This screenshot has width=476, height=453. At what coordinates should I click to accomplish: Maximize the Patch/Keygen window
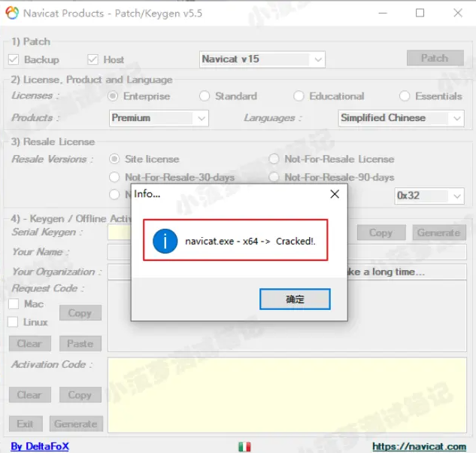(x=420, y=13)
